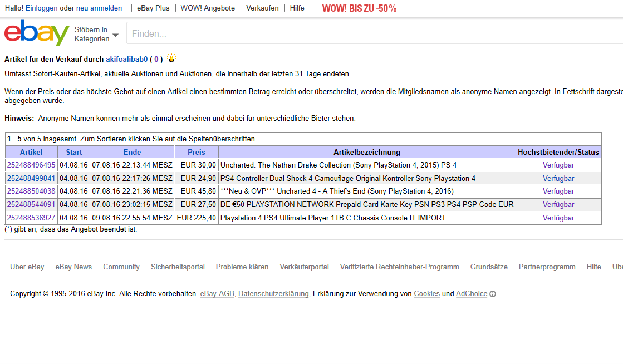Open Partnerprogramm footer link
The image size is (623, 364).
point(547,267)
